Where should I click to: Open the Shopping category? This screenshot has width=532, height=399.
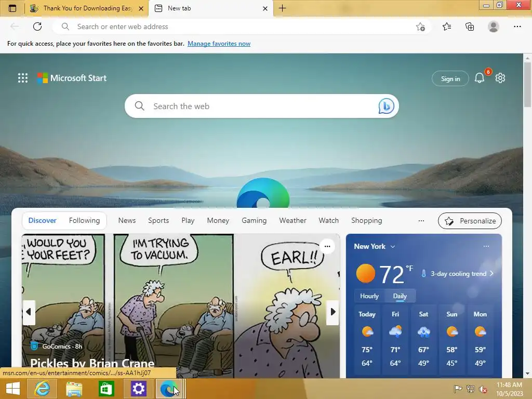pos(366,220)
